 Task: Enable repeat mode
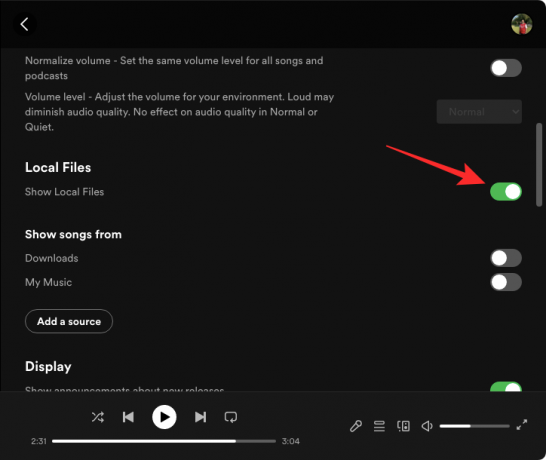(x=231, y=417)
